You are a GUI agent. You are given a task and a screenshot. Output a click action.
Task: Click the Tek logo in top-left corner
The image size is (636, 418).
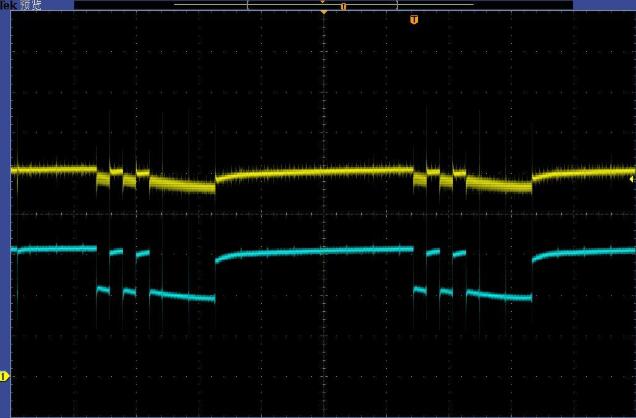click(x=9, y=5)
